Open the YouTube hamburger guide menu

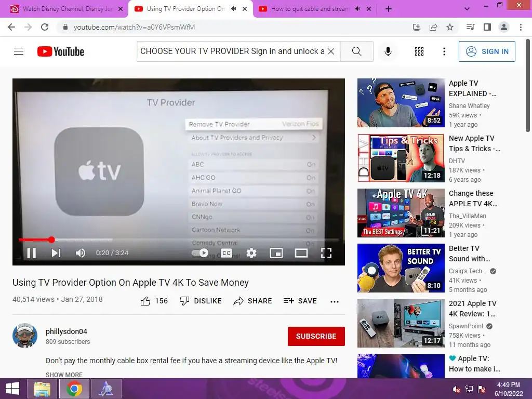pyautogui.click(x=19, y=51)
